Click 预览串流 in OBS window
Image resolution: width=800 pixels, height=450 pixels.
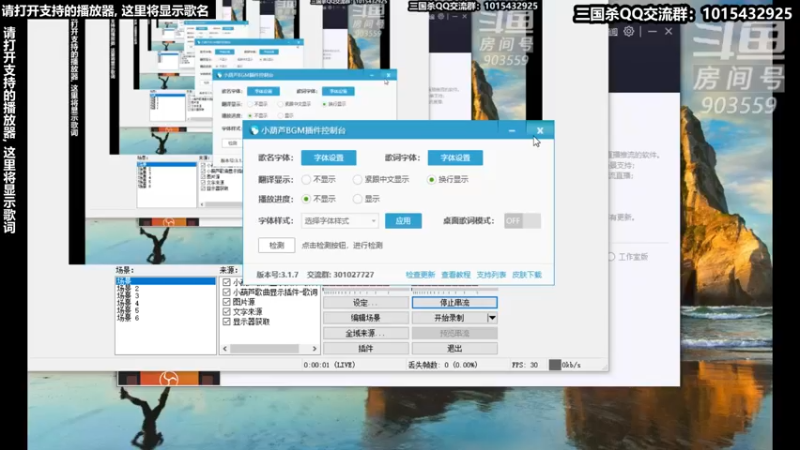[455, 333]
